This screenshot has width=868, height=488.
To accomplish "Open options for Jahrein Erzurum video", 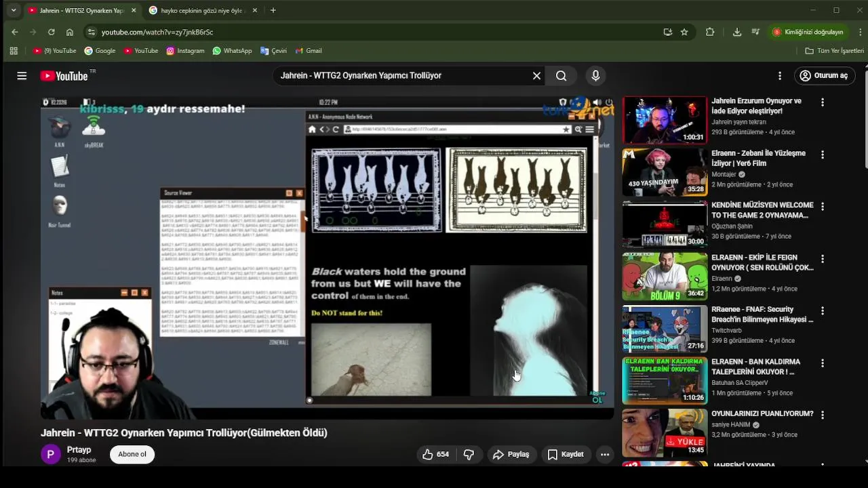I will 823,102.
